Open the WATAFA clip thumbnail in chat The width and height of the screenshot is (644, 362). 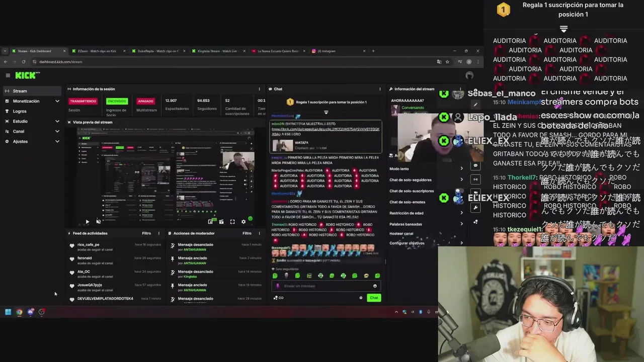pyautogui.click(x=283, y=146)
